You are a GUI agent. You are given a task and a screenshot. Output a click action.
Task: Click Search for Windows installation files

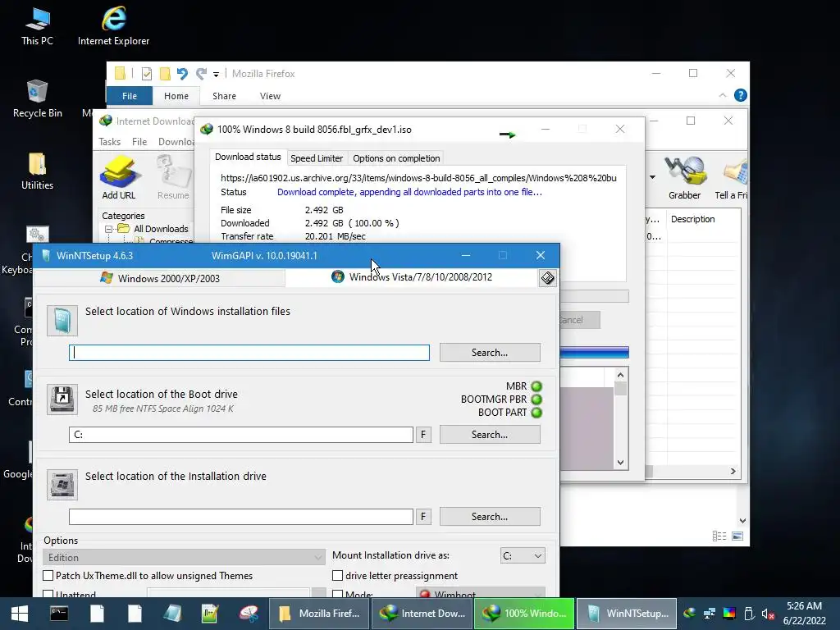pos(490,353)
